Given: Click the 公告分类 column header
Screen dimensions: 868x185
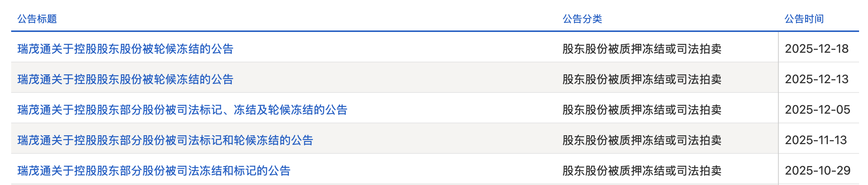Looking at the screenshot, I should tap(582, 19).
